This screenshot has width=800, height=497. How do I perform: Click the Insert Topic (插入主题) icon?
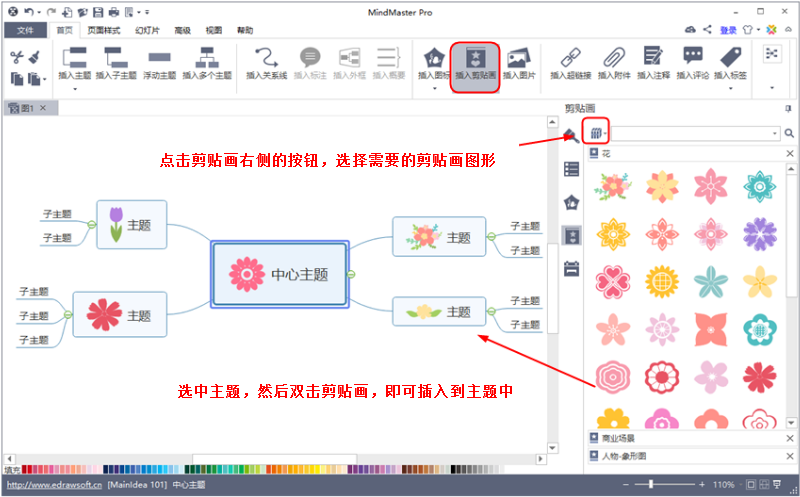(x=74, y=58)
